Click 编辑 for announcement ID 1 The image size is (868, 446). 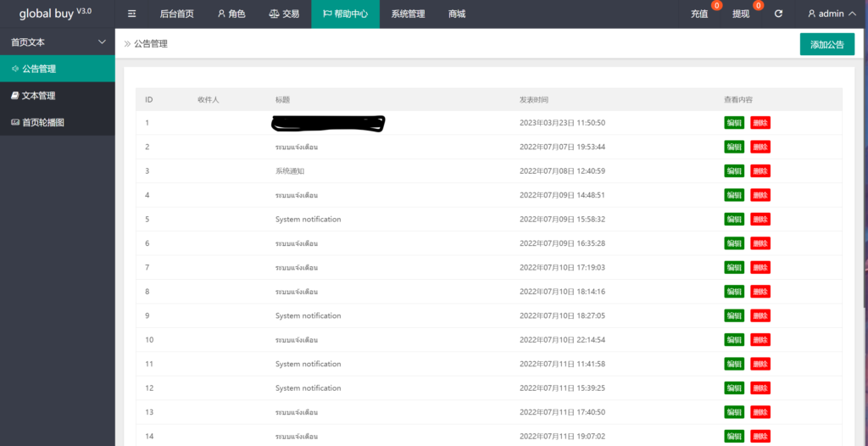coord(734,123)
